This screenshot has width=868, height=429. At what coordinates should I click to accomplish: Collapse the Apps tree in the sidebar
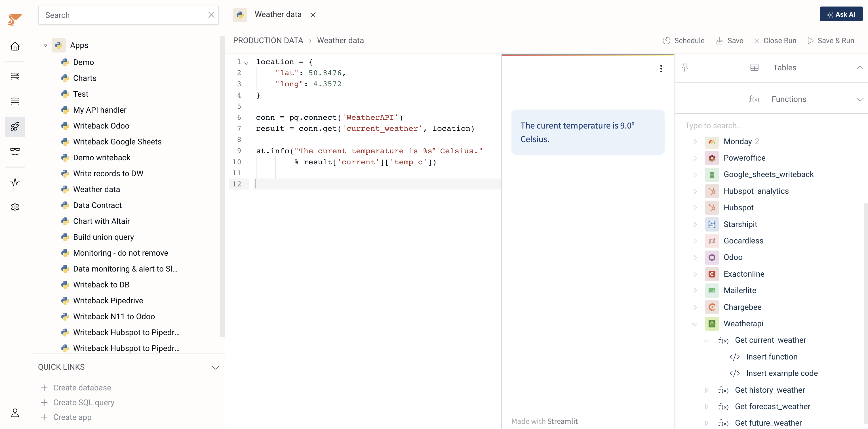tap(45, 45)
